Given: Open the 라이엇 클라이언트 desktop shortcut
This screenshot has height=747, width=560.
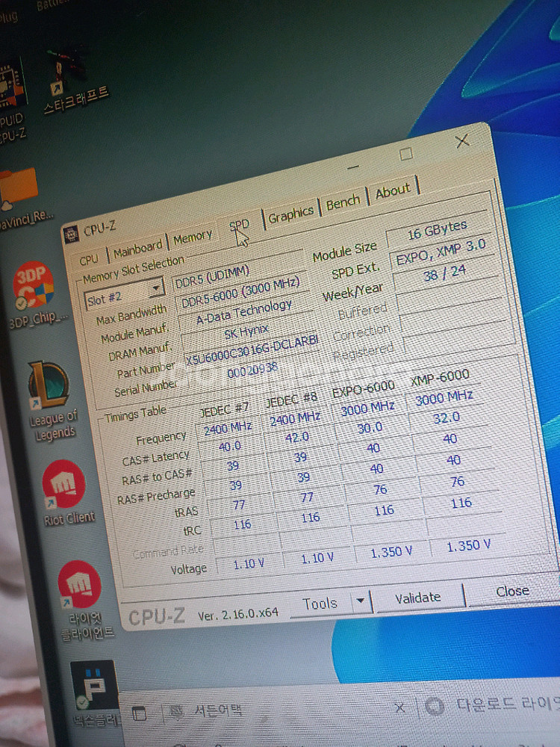Looking at the screenshot, I should pyautogui.click(x=80, y=586).
